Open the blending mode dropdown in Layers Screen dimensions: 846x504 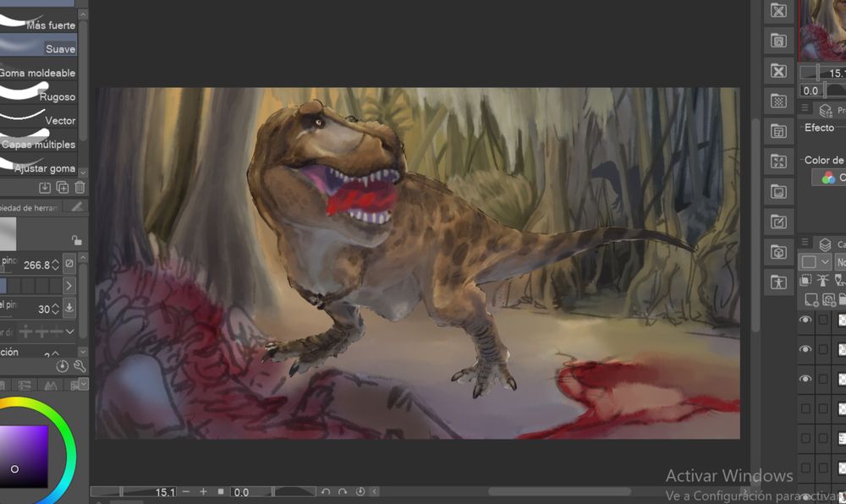click(841, 262)
